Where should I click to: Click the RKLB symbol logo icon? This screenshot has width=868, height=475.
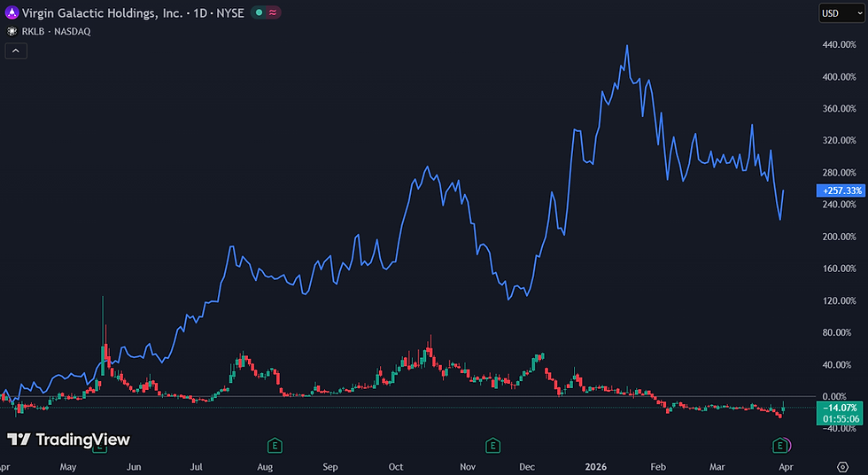12,32
